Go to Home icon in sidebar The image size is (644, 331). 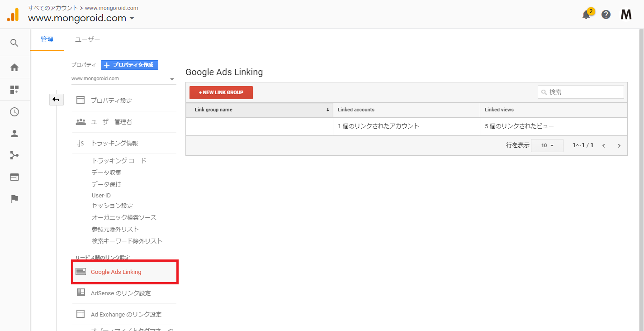coord(14,67)
